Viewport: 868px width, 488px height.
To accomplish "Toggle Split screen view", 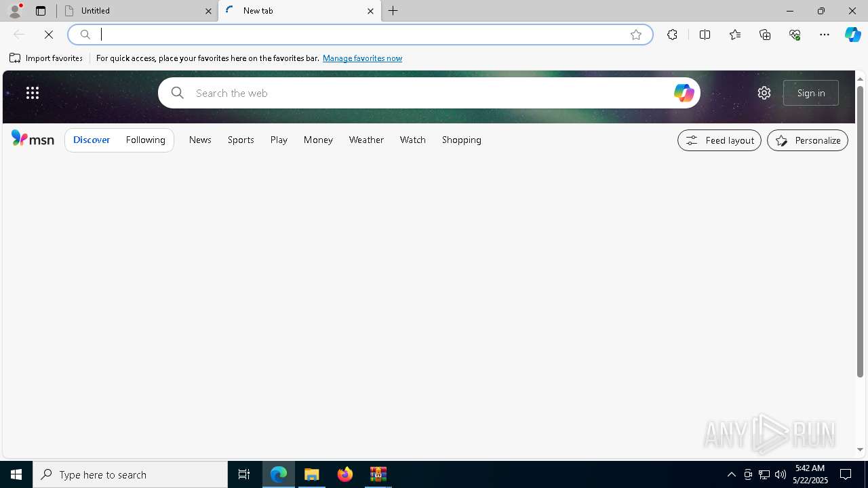I will [705, 35].
